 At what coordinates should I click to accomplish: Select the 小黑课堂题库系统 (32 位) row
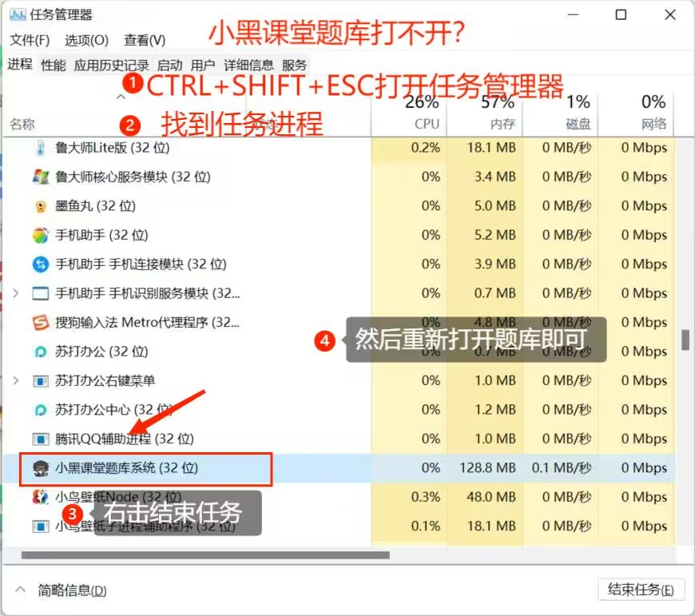(x=339, y=468)
